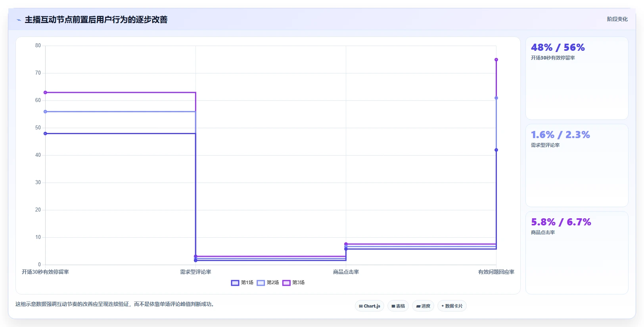Click the 开场30秒有效停留率 caption in the side card
Screen dimensions: 644x327
point(553,58)
